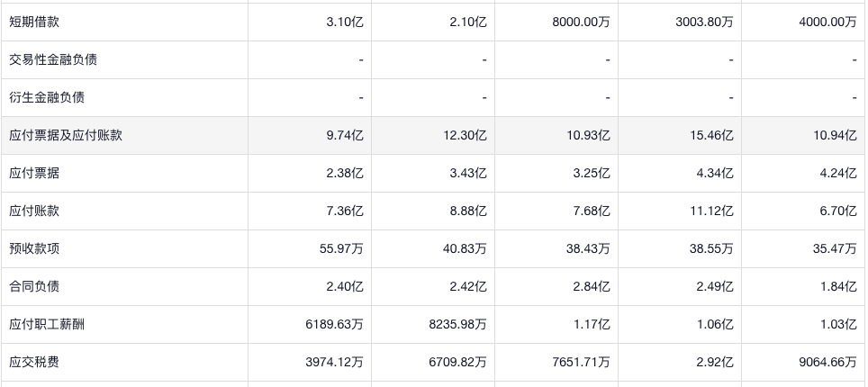Click the 应付票据 row label

coord(34,173)
